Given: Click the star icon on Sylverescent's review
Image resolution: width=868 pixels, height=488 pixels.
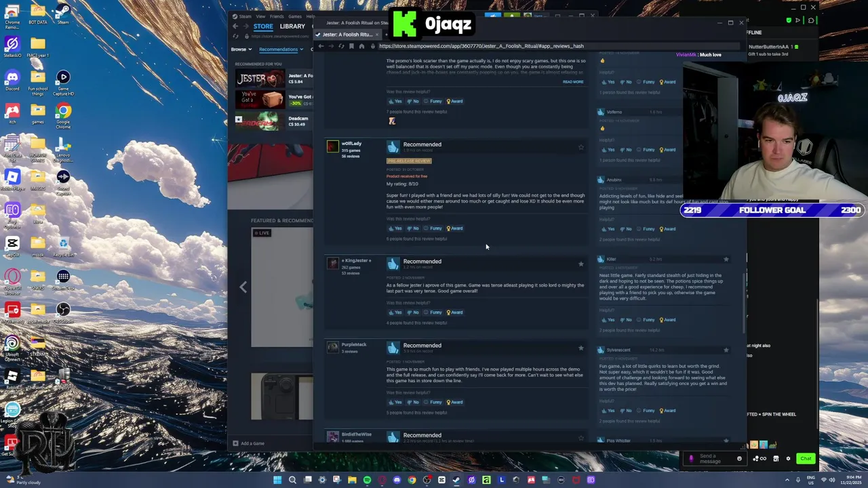Looking at the screenshot, I should click(726, 350).
